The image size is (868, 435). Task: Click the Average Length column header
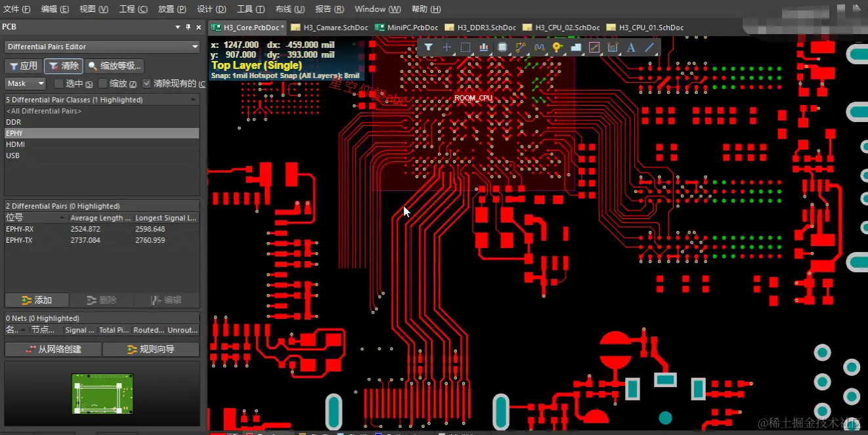100,218
